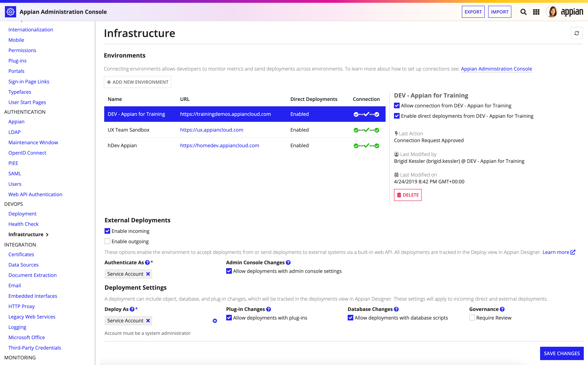Check the Require Review governance box
Screen dimensions: 588x365
[x=472, y=318]
